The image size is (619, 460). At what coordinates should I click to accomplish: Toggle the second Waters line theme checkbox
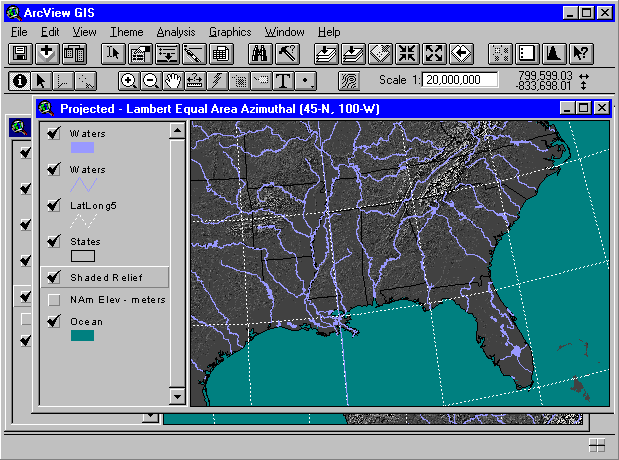pos(54,169)
